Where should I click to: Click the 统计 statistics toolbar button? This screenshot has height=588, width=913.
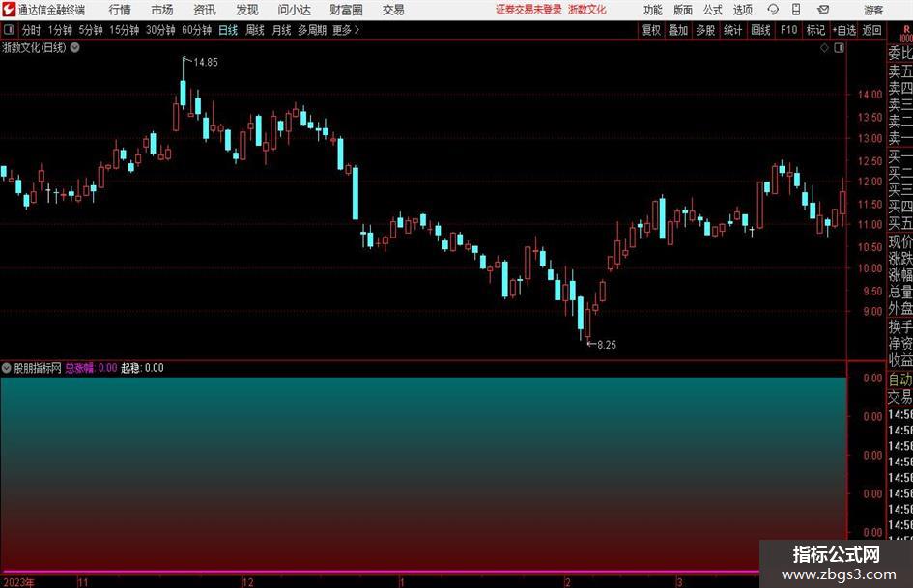coord(732,30)
